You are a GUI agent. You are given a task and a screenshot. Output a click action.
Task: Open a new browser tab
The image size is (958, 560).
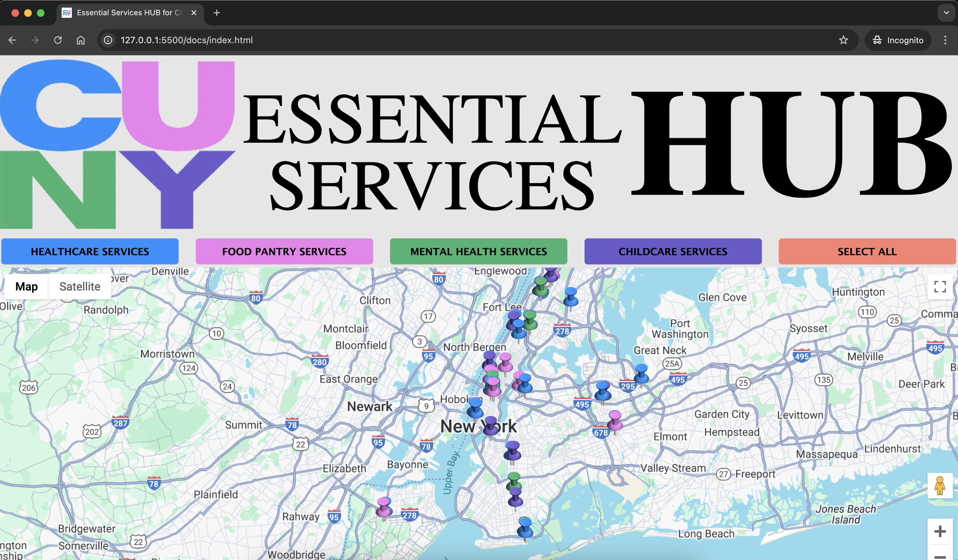pyautogui.click(x=217, y=12)
